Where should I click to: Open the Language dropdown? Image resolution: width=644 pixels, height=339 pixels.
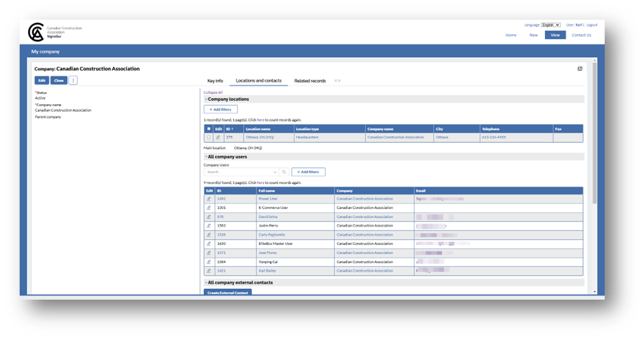click(x=550, y=25)
